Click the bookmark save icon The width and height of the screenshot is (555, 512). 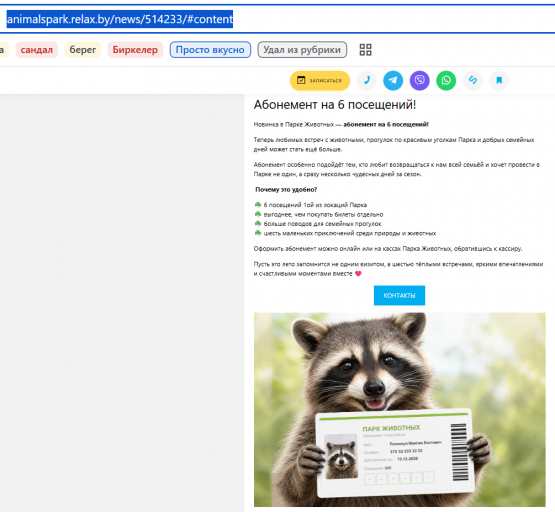tap(499, 81)
